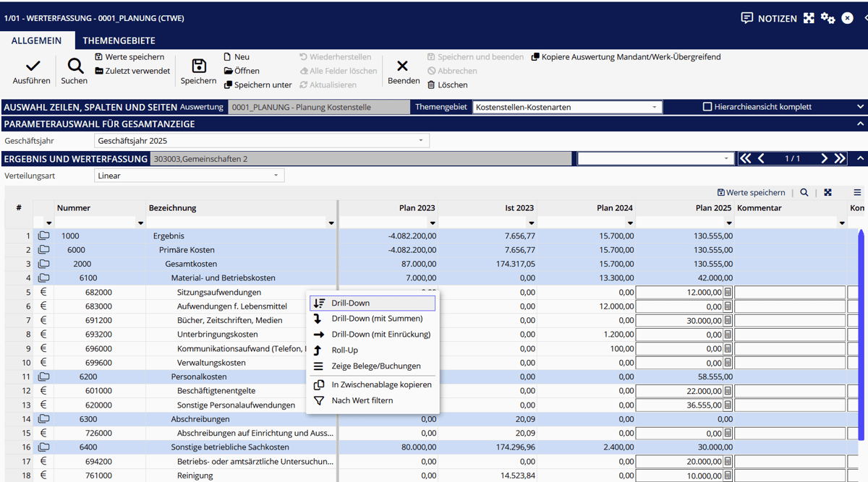Click the Beenden X icon
This screenshot has height=482, width=868.
click(403, 66)
